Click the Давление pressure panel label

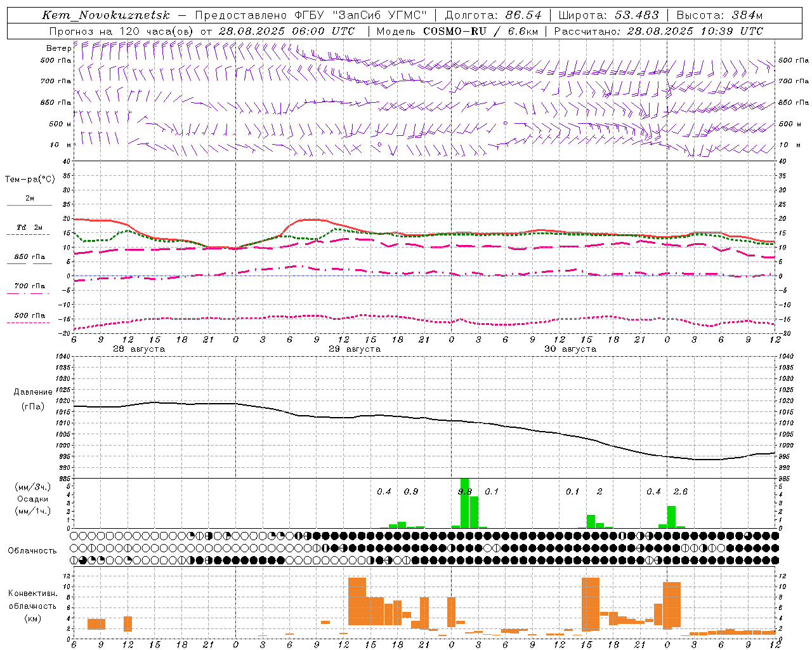click(33, 392)
